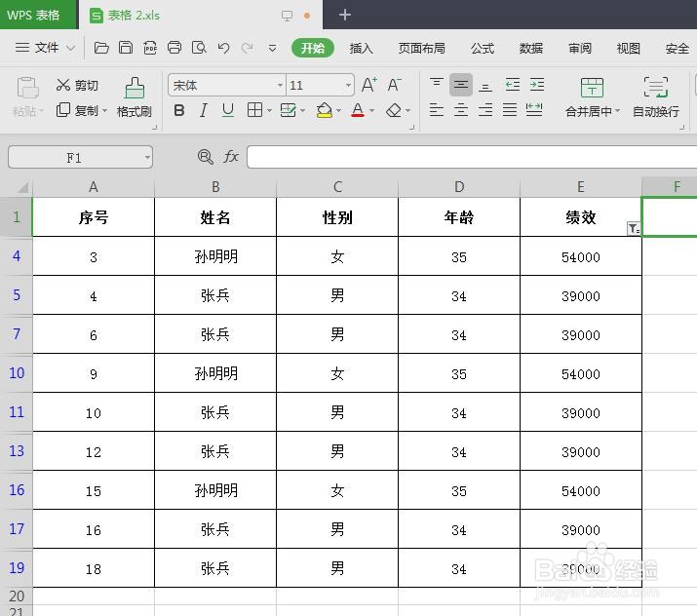
Task: Open name box F1 dropdown
Action: point(147,157)
